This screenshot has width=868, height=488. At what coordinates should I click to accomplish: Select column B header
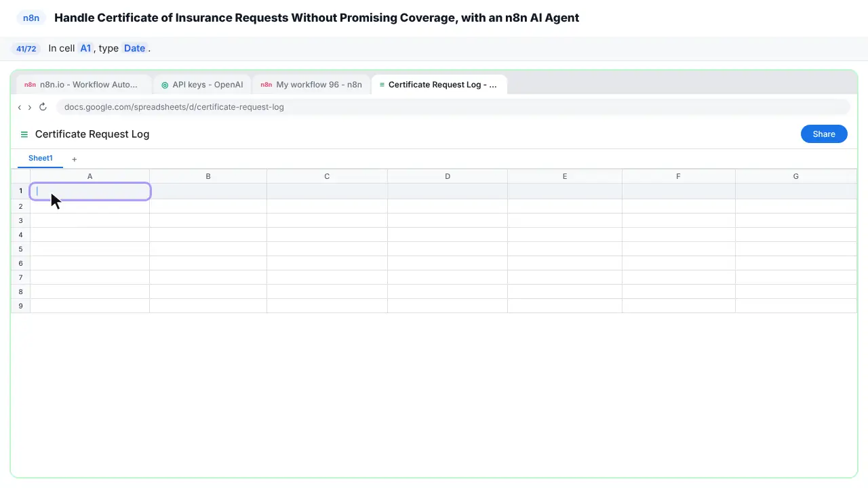tap(208, 176)
